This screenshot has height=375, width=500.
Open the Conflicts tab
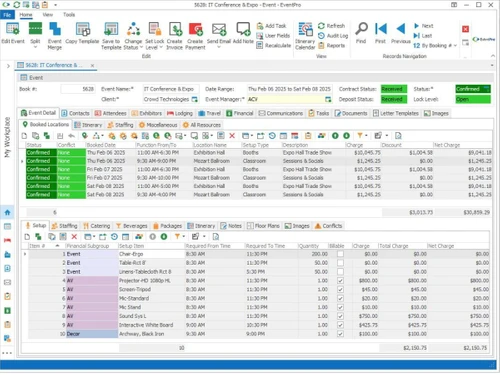pyautogui.click(x=329, y=226)
